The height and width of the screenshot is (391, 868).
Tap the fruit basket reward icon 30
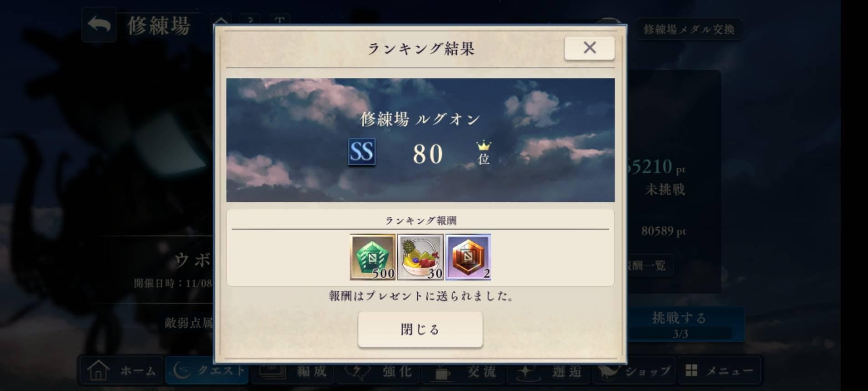(x=420, y=257)
